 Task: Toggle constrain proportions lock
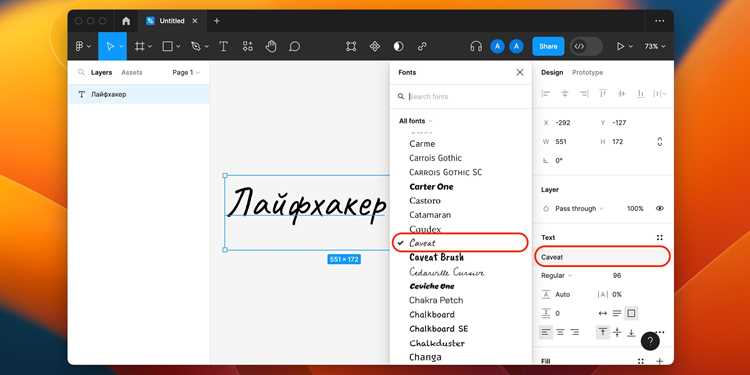(x=660, y=142)
